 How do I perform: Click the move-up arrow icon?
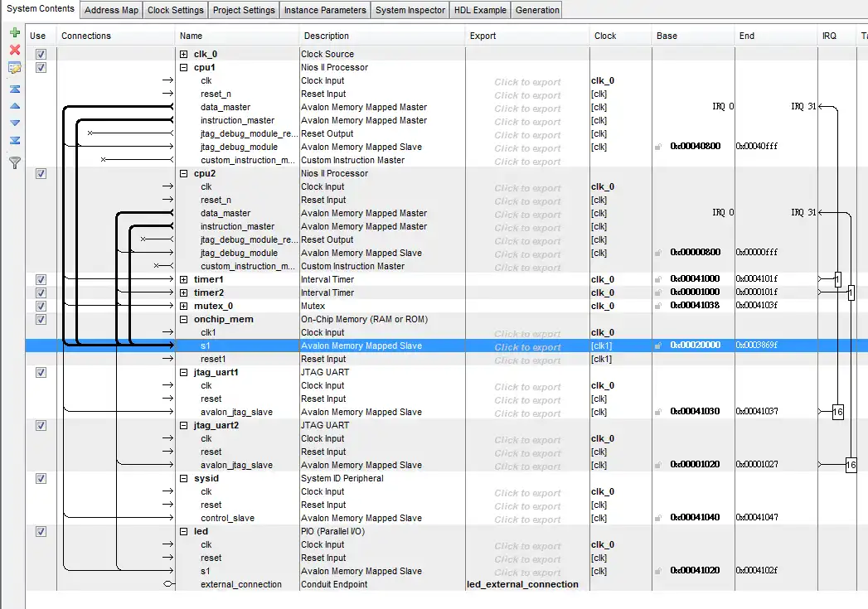(15, 106)
